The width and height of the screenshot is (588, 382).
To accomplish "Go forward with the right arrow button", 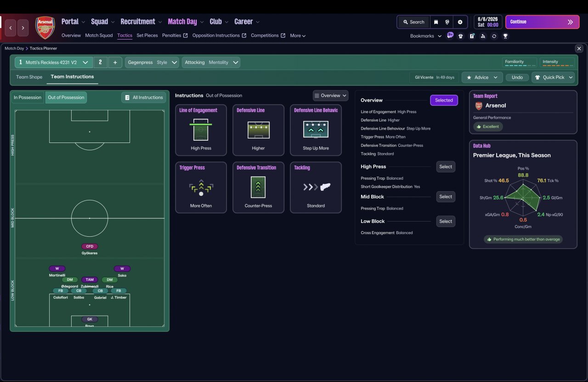I will pos(23,28).
